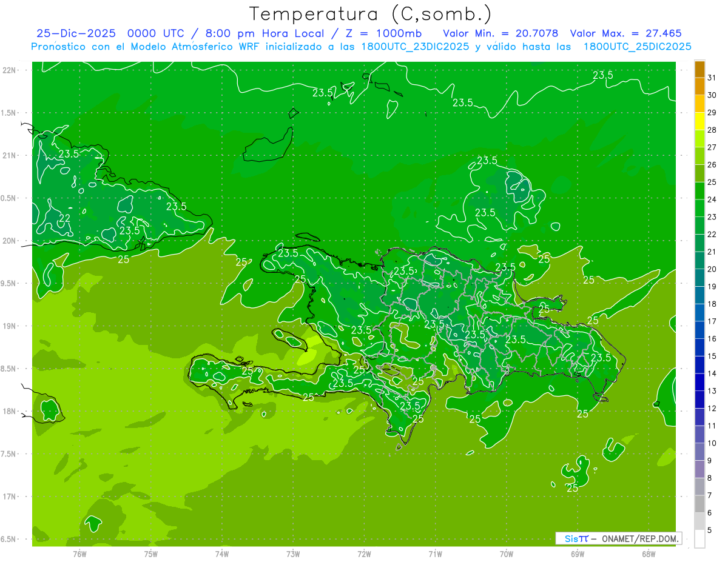This screenshot has height=562, width=728.
Task: Click the '5' label on the color scale
Action: coord(710,530)
